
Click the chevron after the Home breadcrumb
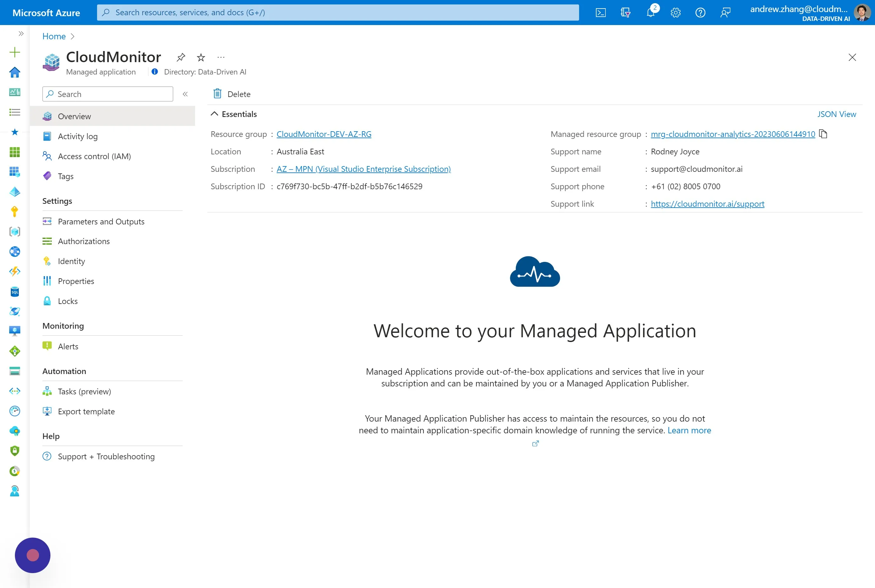click(x=73, y=36)
